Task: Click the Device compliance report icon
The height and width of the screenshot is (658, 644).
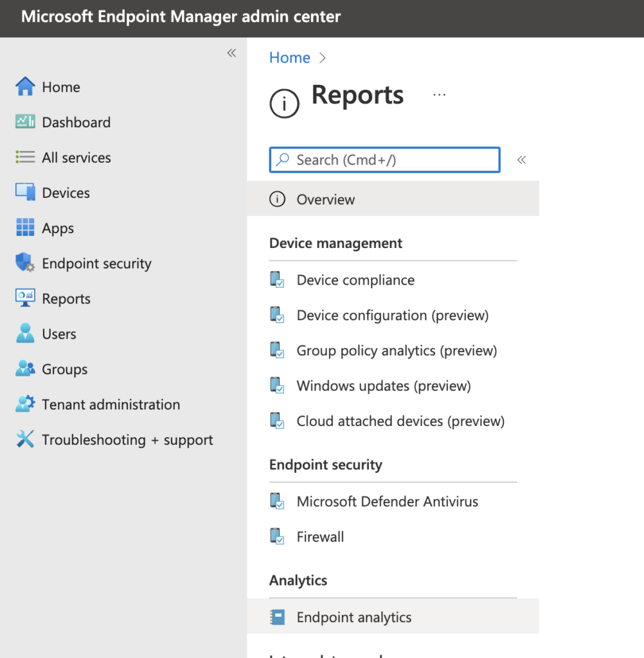Action: [x=277, y=280]
